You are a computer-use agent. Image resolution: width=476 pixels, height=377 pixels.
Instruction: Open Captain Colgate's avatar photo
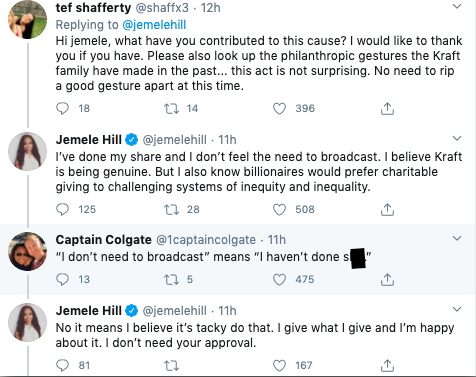(x=27, y=251)
